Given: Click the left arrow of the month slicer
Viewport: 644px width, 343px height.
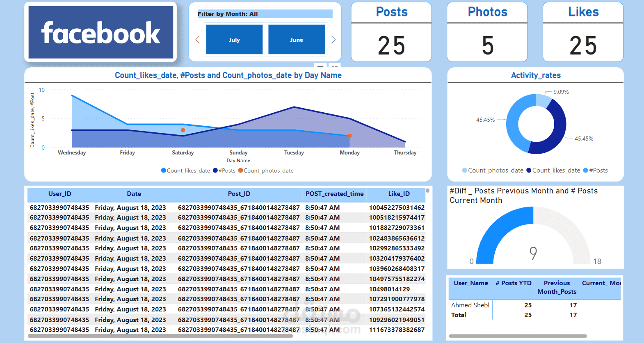Looking at the screenshot, I should (197, 40).
